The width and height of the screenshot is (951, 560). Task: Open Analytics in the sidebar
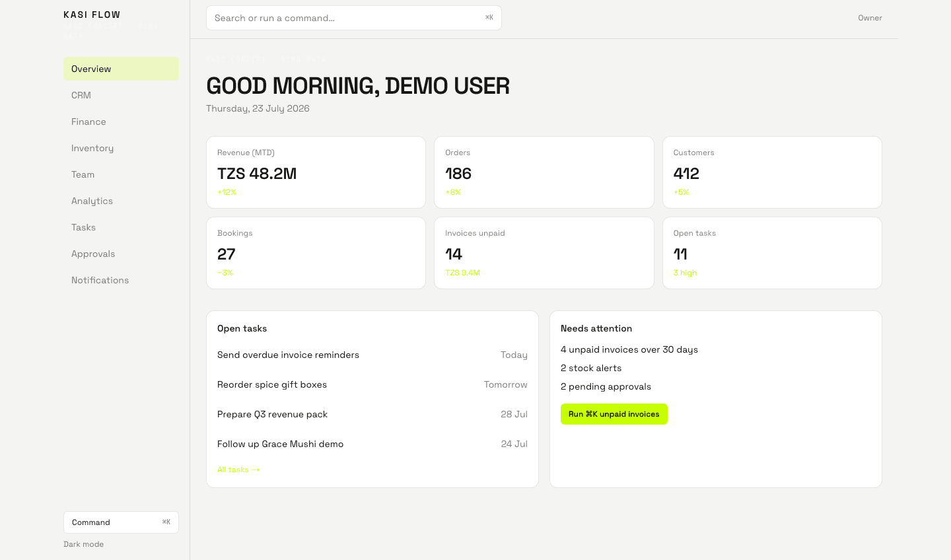click(121, 201)
